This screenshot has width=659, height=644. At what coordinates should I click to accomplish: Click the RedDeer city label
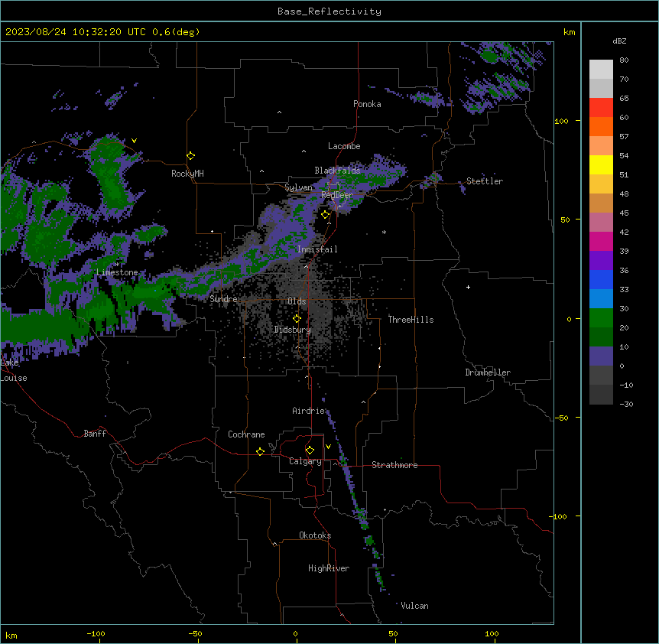click(337, 195)
